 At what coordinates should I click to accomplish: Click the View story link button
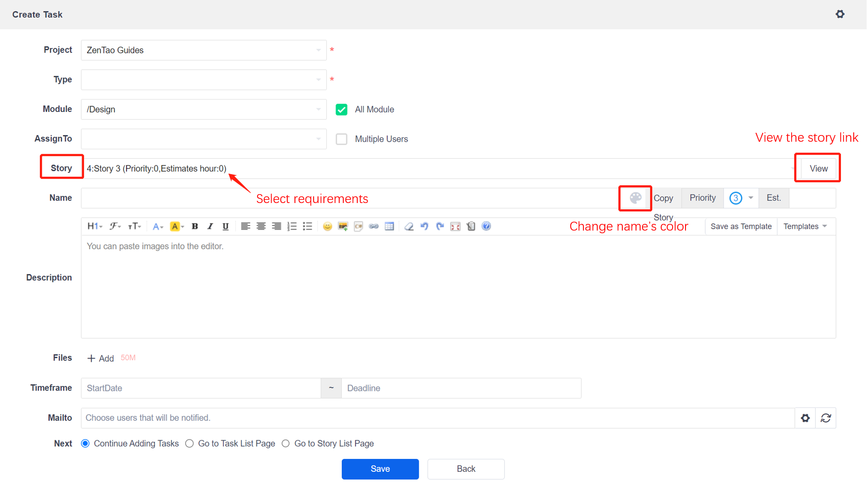pyautogui.click(x=818, y=169)
